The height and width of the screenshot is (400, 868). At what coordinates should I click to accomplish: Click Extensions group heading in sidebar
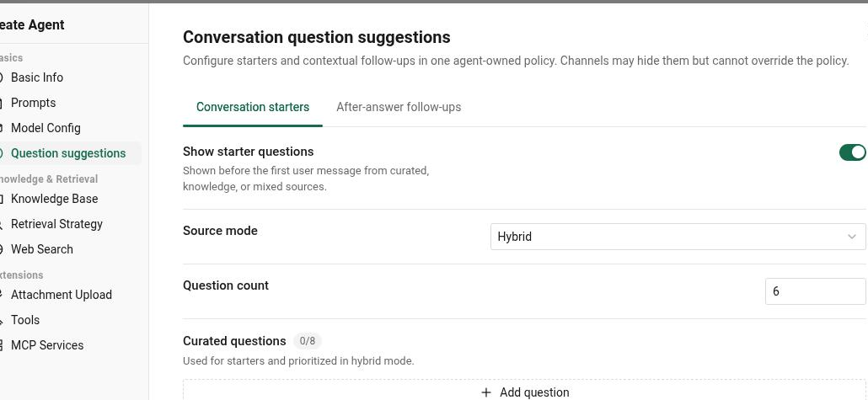pyautogui.click(x=22, y=275)
